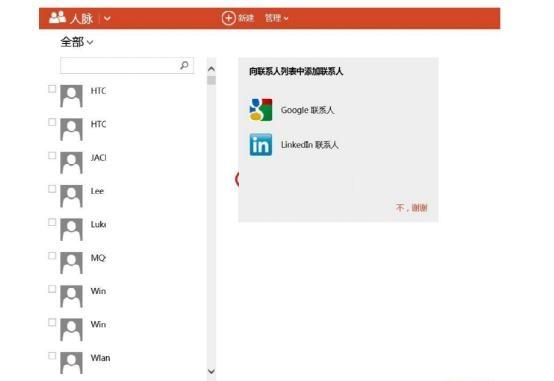The width and height of the screenshot is (554, 381).
Task: Tick the checkbox for the second Win contact
Action: point(52,322)
